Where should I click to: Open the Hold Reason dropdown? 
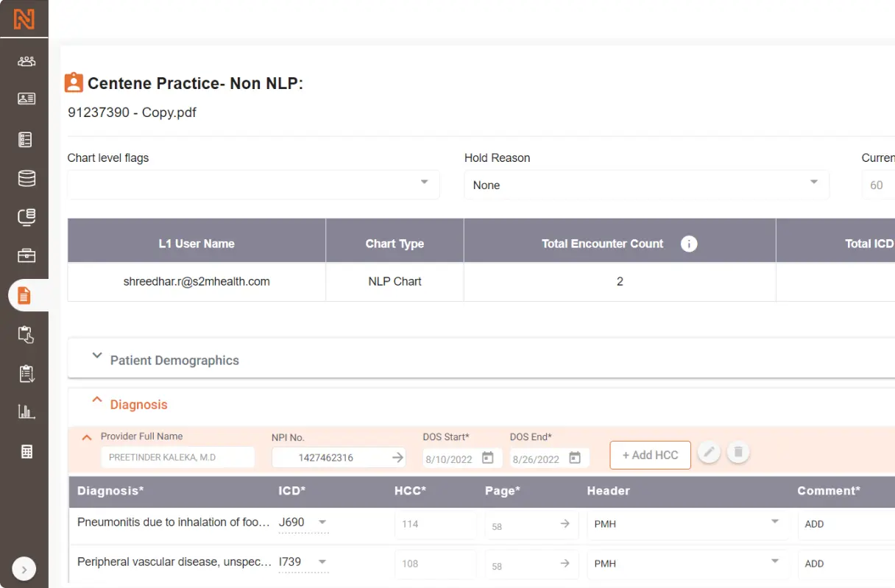coord(646,185)
